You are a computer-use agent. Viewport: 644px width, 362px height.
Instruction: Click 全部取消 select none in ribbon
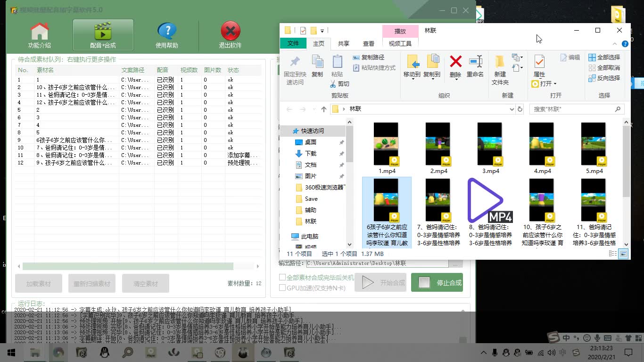[x=604, y=68]
